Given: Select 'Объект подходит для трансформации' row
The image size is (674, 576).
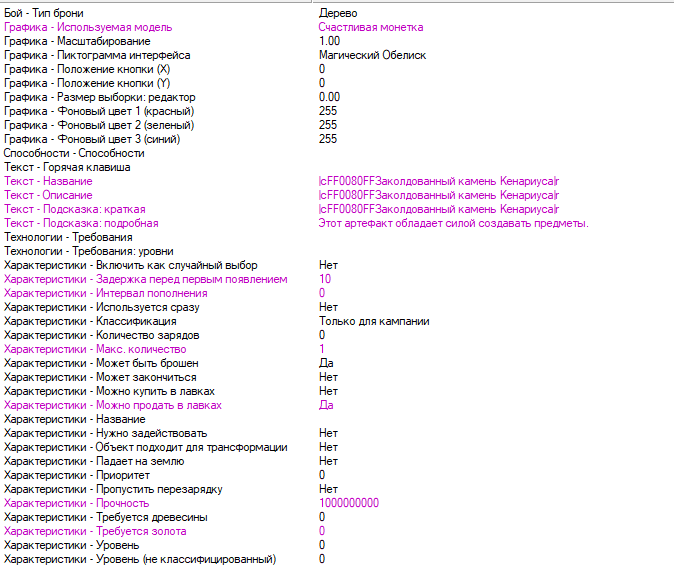Looking at the screenshot, I should tap(146, 448).
